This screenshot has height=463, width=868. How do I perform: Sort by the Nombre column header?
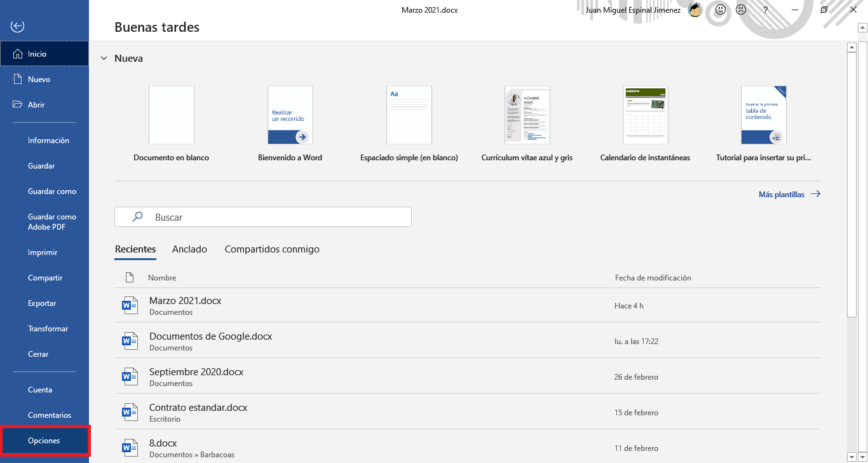click(x=162, y=278)
